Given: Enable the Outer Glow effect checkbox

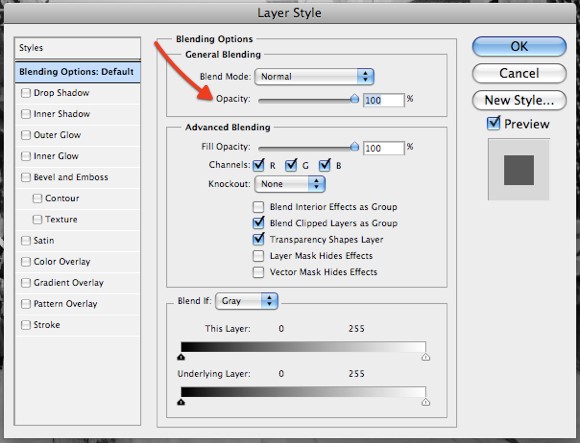Looking at the screenshot, I should pyautogui.click(x=26, y=135).
